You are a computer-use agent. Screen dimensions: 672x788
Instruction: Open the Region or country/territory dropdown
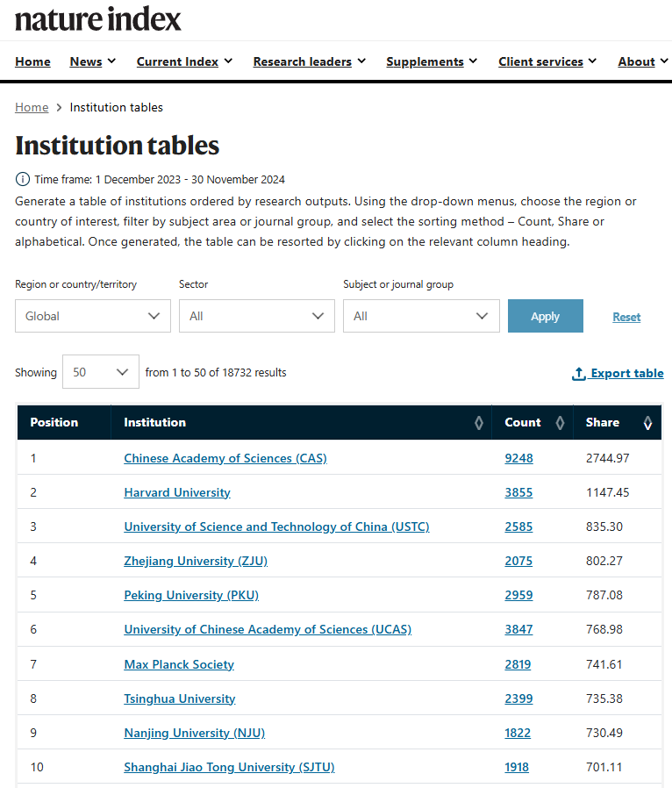[92, 316]
